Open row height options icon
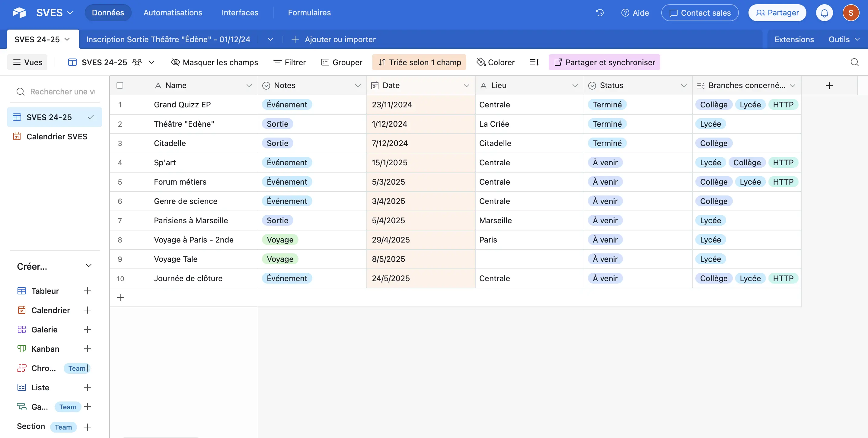Viewport: 868px width, 438px height. 534,62
